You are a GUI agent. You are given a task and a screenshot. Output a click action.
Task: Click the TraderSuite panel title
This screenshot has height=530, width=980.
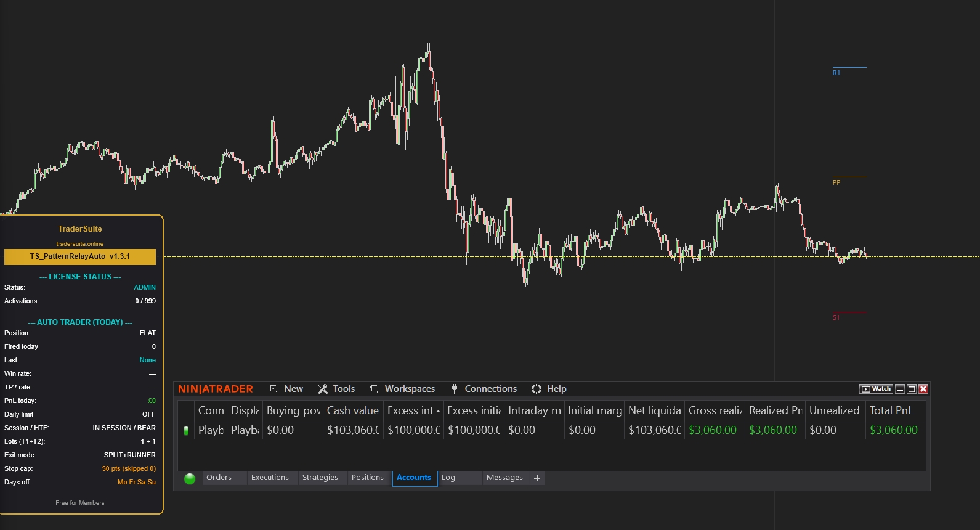[80, 229]
